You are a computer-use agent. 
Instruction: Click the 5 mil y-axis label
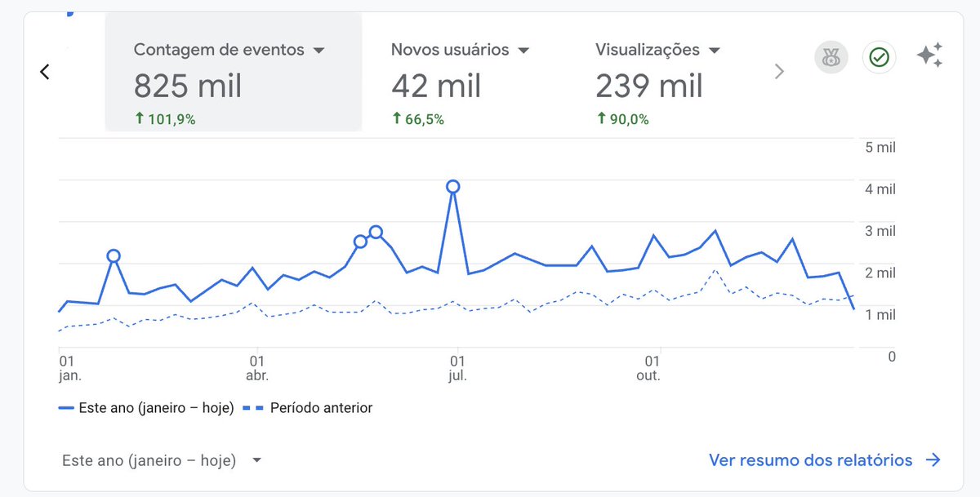[880, 148]
